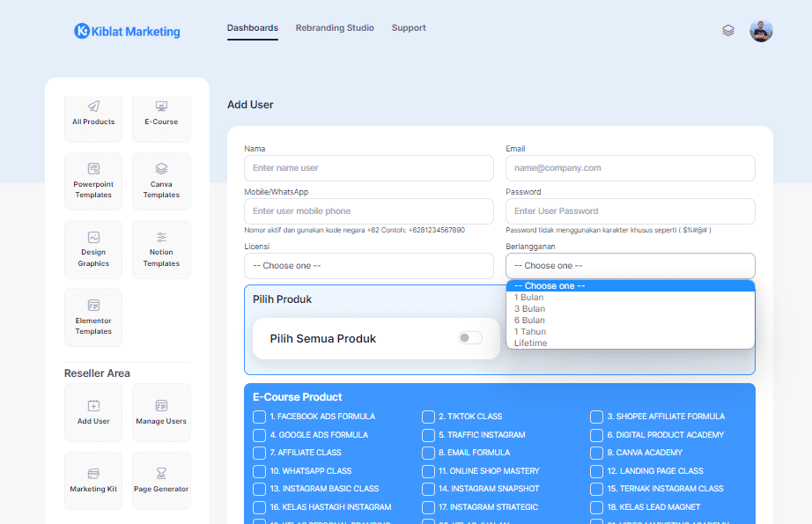The width and height of the screenshot is (812, 524).
Task: Toggle the Pilih Semua Produk switch
Action: [x=470, y=338]
